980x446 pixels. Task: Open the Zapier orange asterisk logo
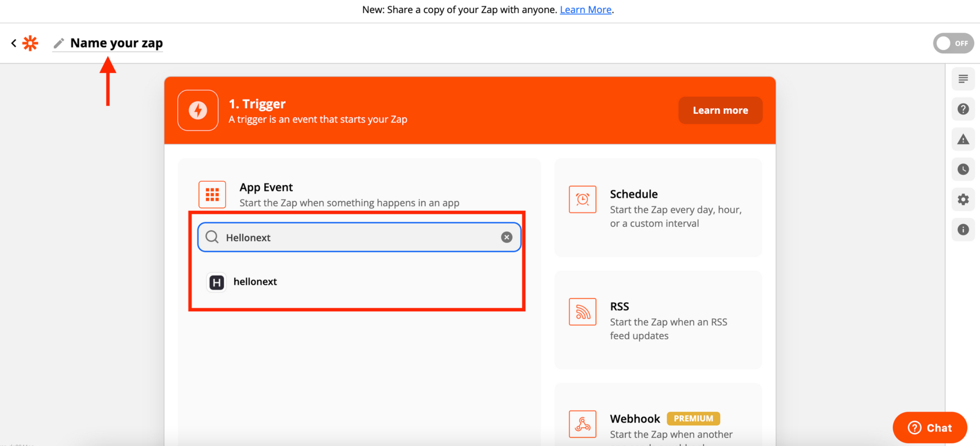pos(30,43)
